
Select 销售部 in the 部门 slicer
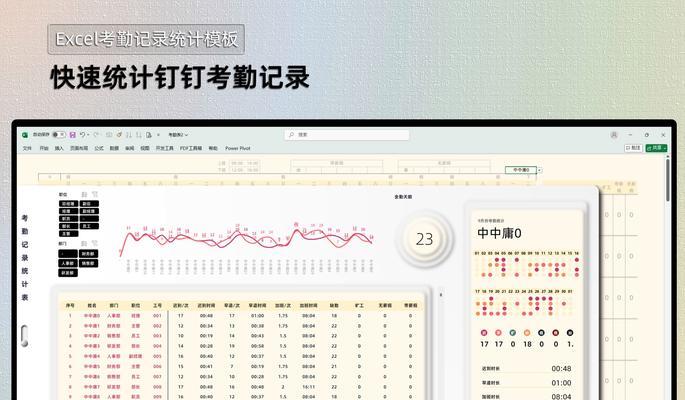(x=89, y=263)
